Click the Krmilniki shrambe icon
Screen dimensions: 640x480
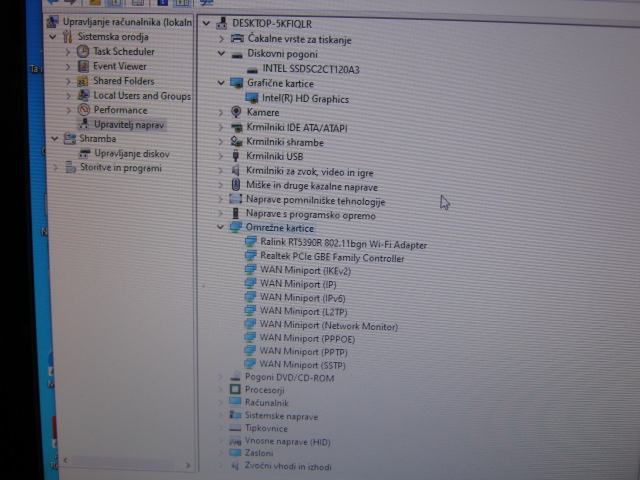(236, 142)
